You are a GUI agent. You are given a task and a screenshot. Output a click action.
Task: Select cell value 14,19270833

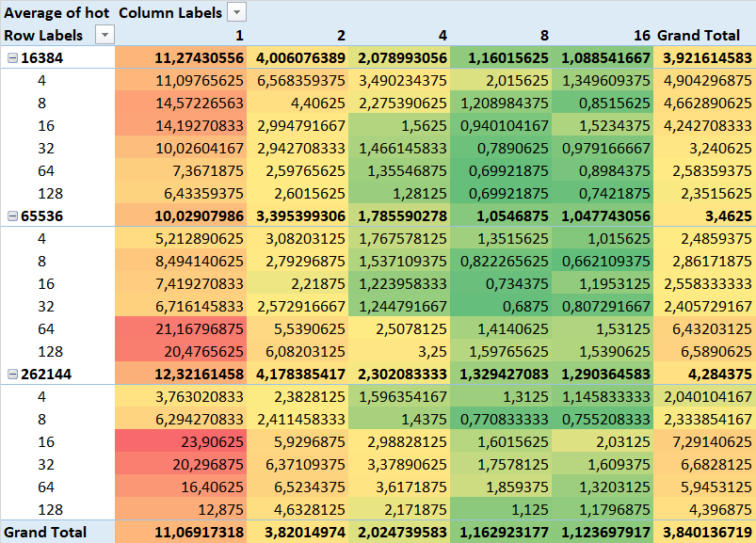click(200, 126)
